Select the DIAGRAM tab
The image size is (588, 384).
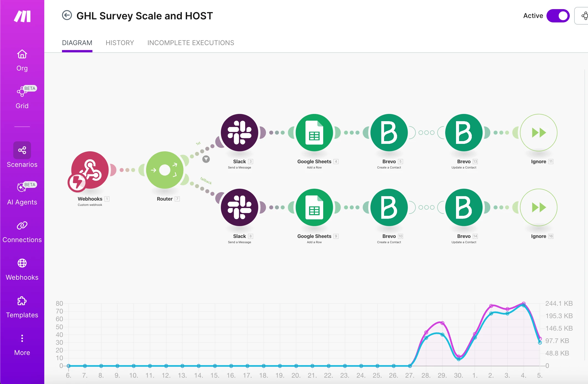pyautogui.click(x=77, y=43)
